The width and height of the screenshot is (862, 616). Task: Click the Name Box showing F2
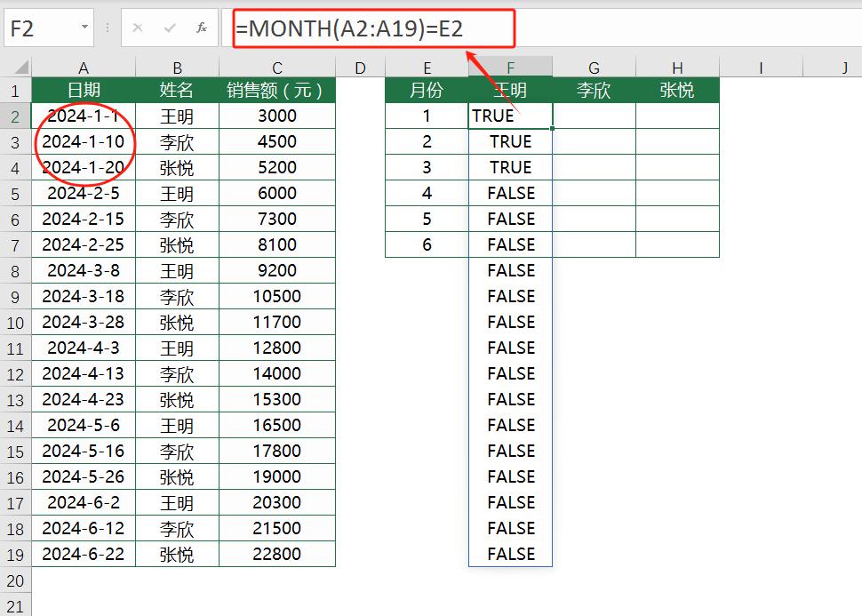[48, 28]
